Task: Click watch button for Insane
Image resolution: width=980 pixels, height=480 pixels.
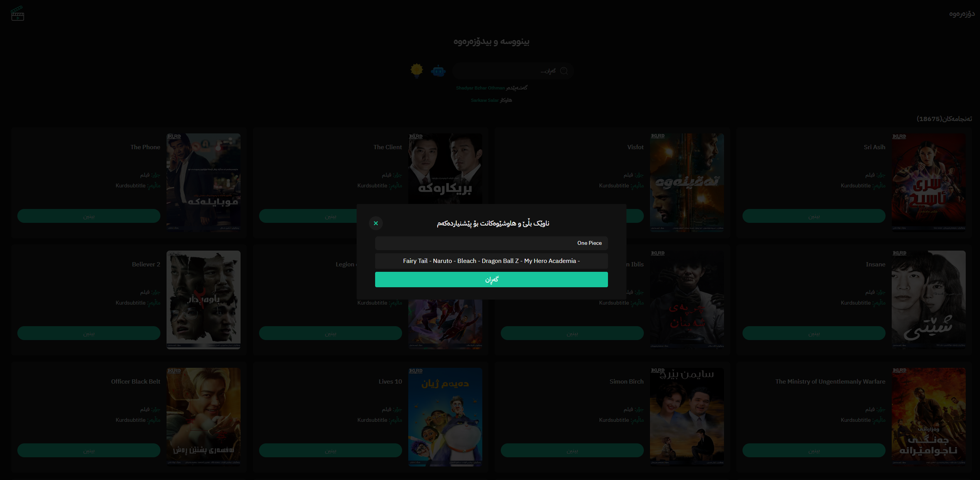Action: click(x=814, y=333)
